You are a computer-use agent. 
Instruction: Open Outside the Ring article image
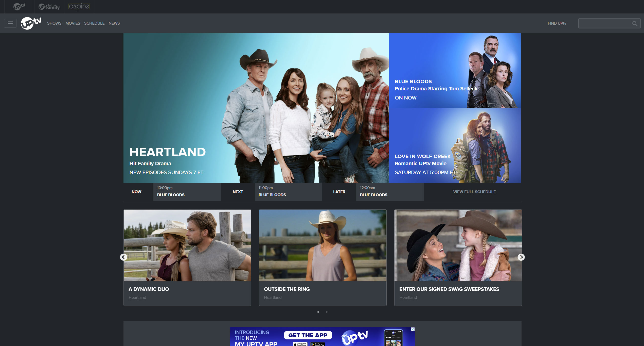click(323, 245)
